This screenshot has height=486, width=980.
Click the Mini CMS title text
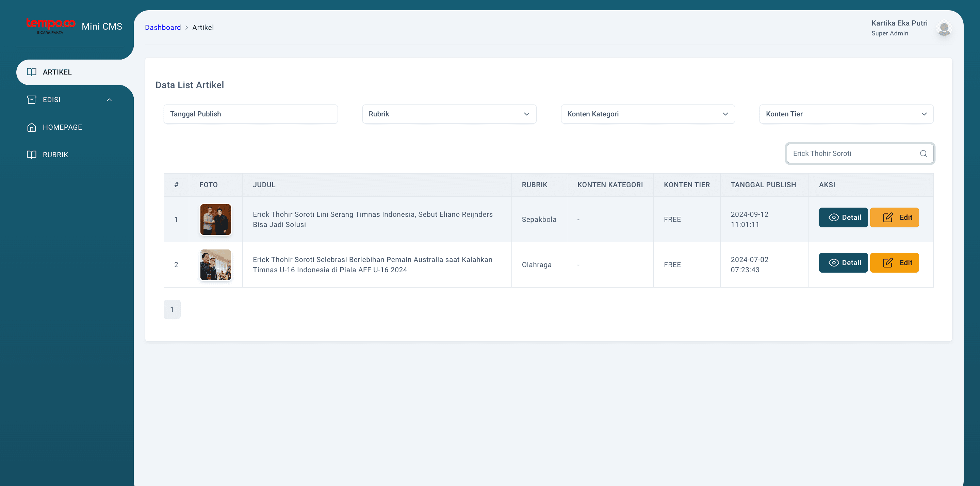coord(102,26)
